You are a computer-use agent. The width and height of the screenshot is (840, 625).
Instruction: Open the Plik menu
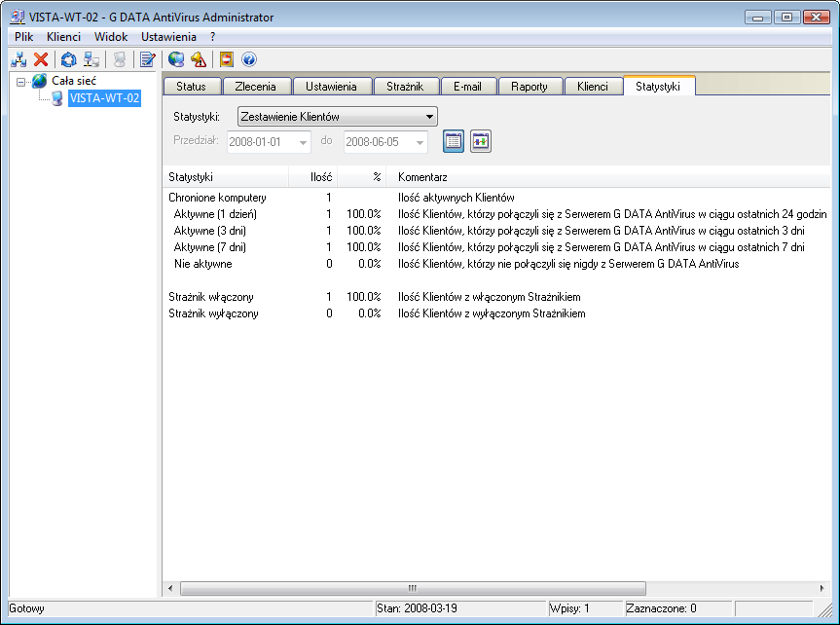23,36
